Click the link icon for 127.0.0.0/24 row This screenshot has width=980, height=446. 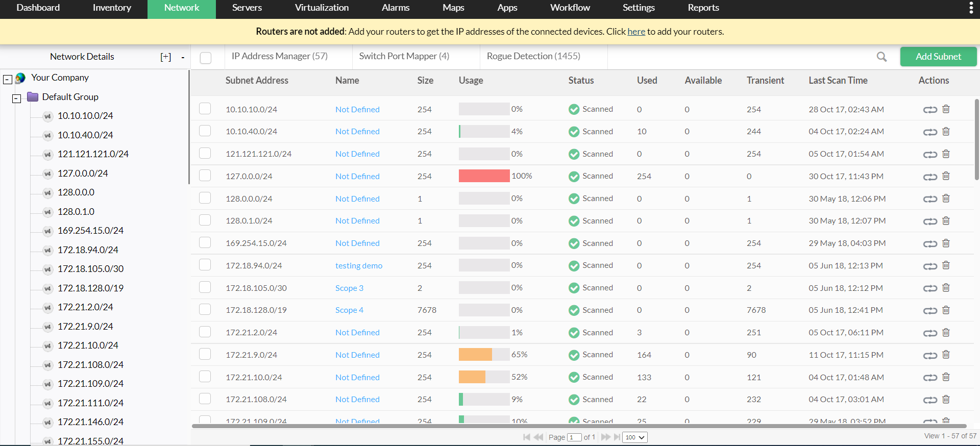coord(930,177)
